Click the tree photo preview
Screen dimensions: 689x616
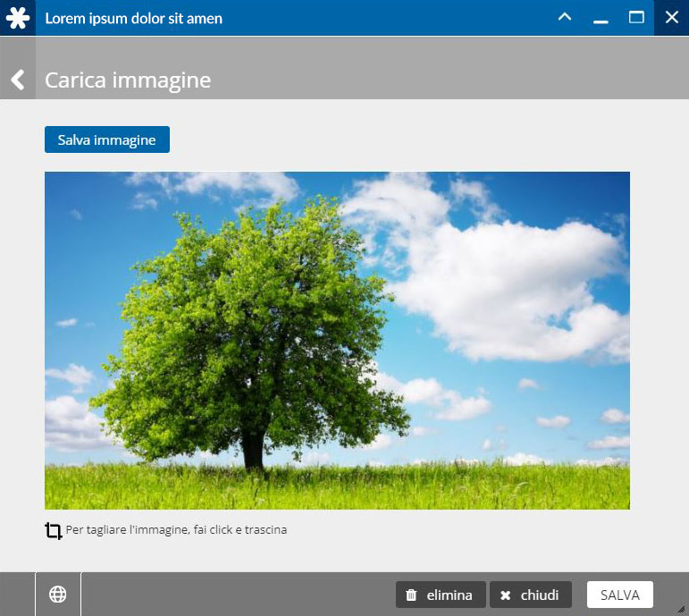[337, 341]
